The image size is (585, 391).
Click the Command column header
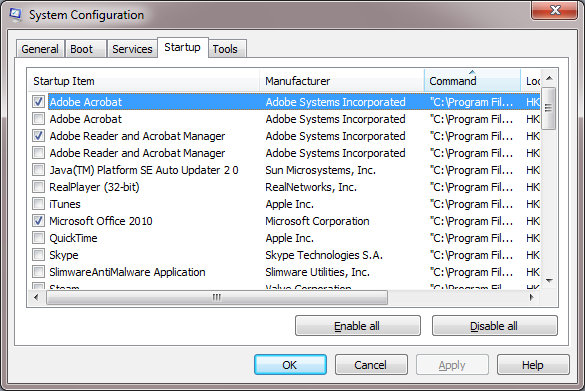[472, 81]
